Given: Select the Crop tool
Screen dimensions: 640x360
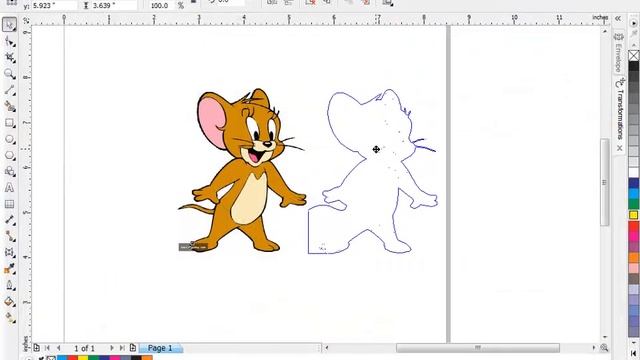Looking at the screenshot, I should coord(9,58).
